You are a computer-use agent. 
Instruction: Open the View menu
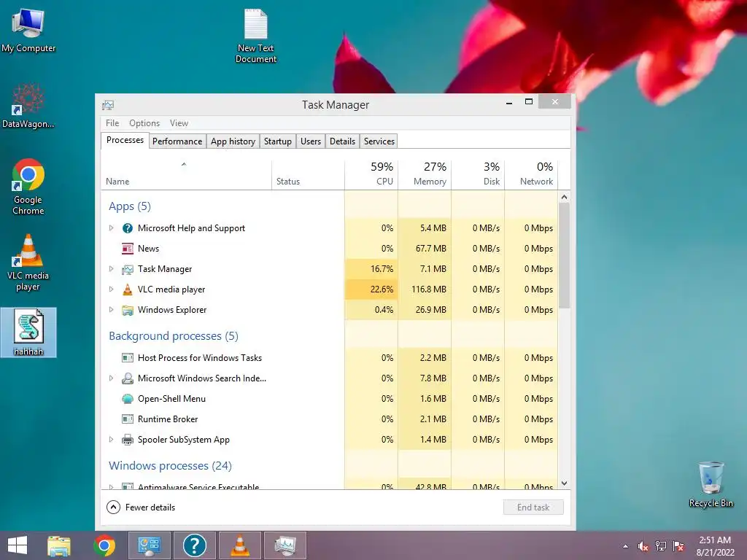pyautogui.click(x=179, y=123)
